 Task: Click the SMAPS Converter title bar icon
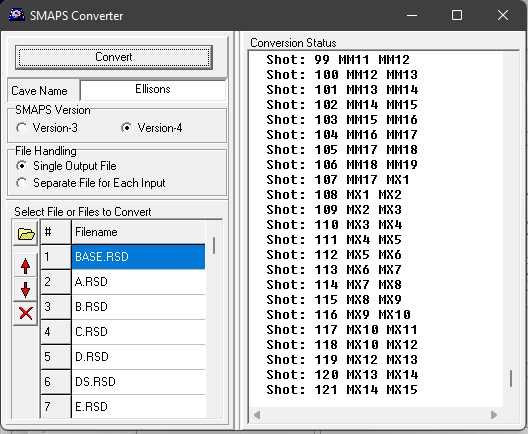[x=16, y=15]
